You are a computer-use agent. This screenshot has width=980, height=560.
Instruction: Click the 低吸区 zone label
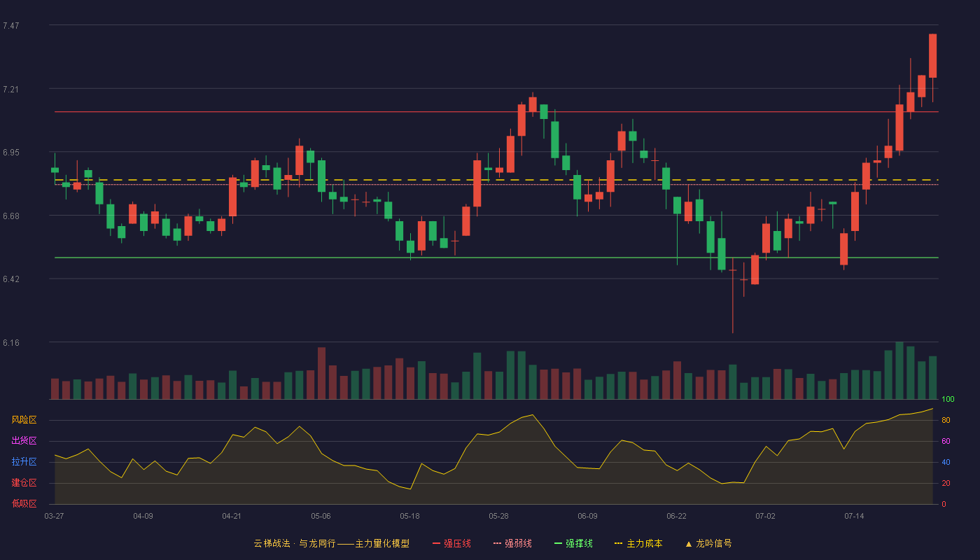(x=24, y=503)
